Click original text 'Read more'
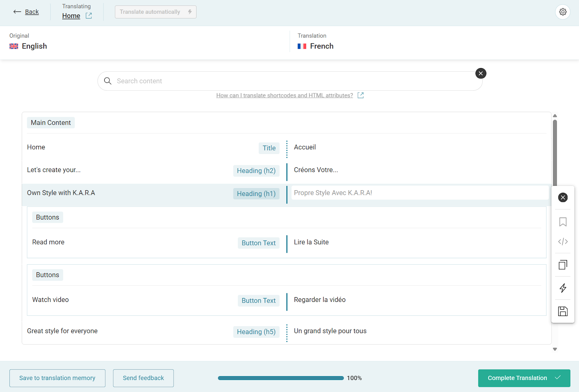The height and width of the screenshot is (392, 579). click(48, 242)
